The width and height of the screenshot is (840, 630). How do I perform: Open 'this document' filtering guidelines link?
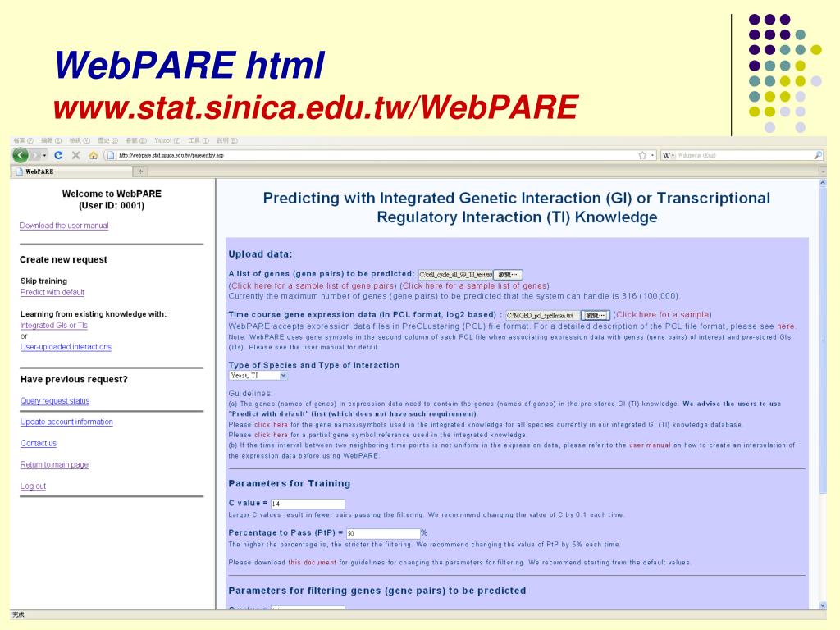click(x=313, y=563)
